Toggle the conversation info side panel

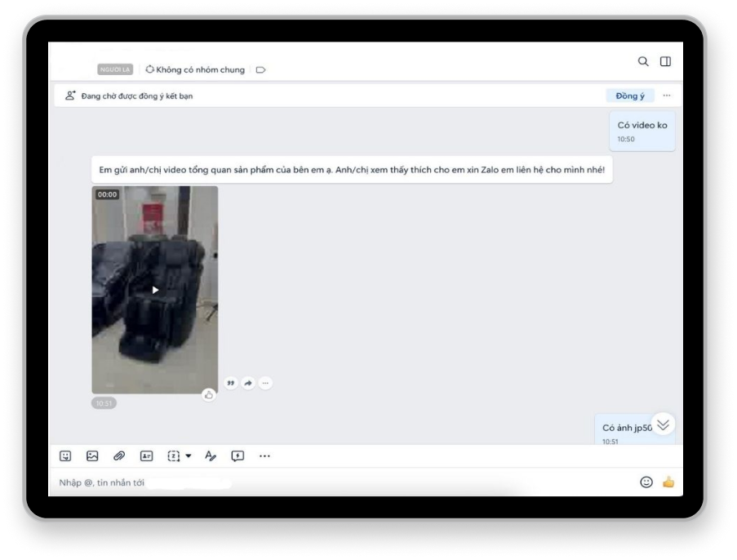666,61
